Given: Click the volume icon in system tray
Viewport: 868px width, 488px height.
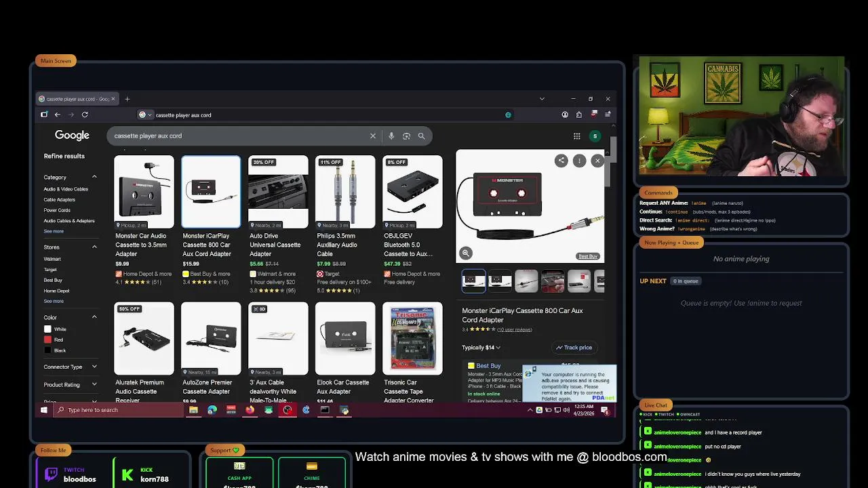Looking at the screenshot, I should coord(566,410).
